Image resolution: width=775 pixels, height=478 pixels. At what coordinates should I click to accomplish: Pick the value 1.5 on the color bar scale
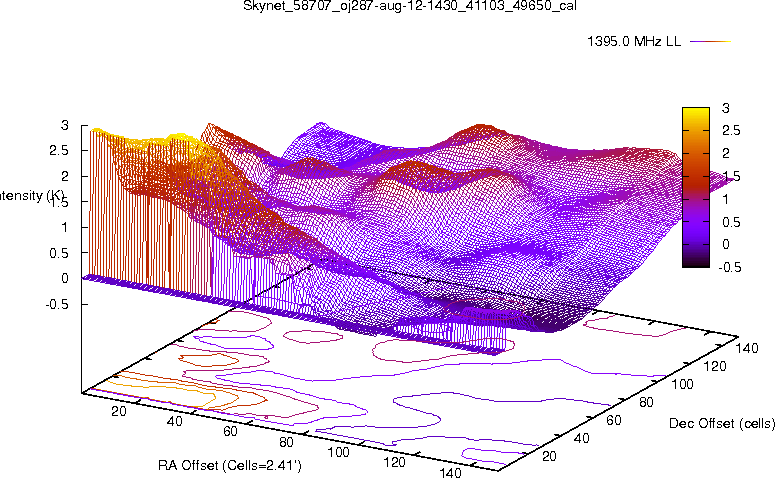(731, 176)
